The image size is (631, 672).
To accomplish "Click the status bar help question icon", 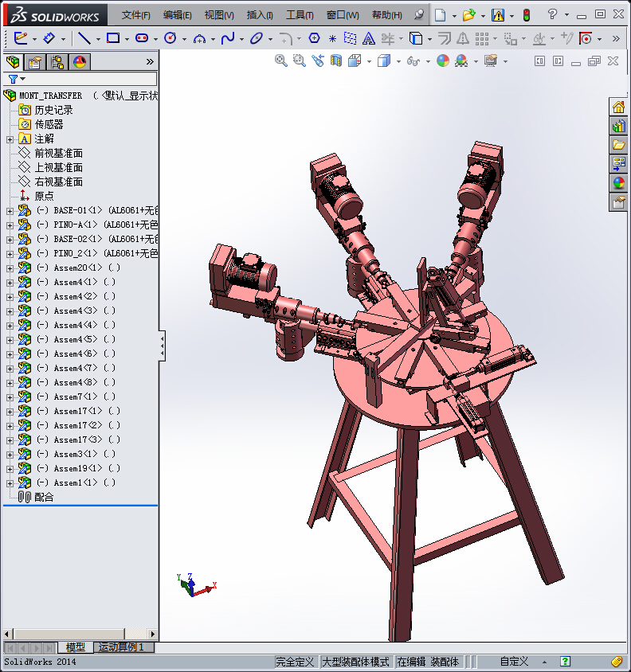I will click(x=566, y=662).
